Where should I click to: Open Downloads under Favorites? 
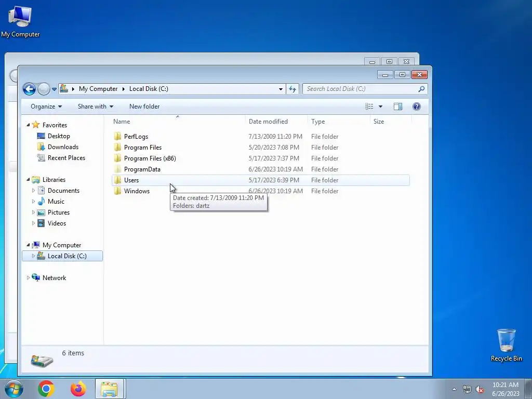click(63, 147)
